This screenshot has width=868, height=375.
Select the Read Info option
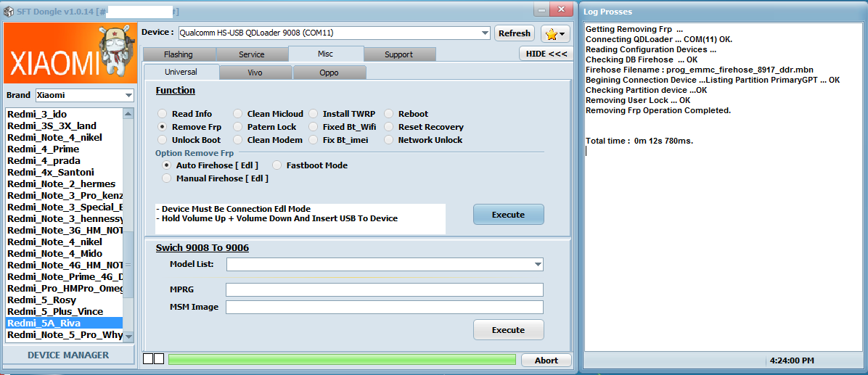[x=163, y=114]
